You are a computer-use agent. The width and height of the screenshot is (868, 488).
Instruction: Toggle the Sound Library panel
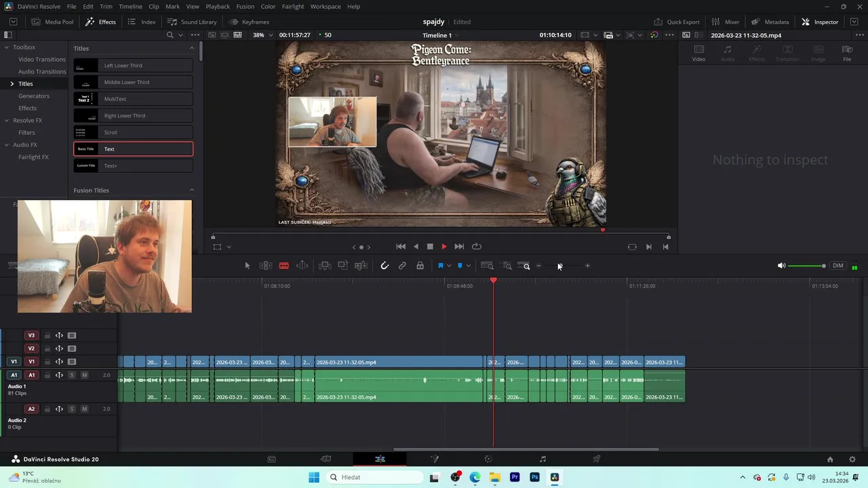[192, 22]
